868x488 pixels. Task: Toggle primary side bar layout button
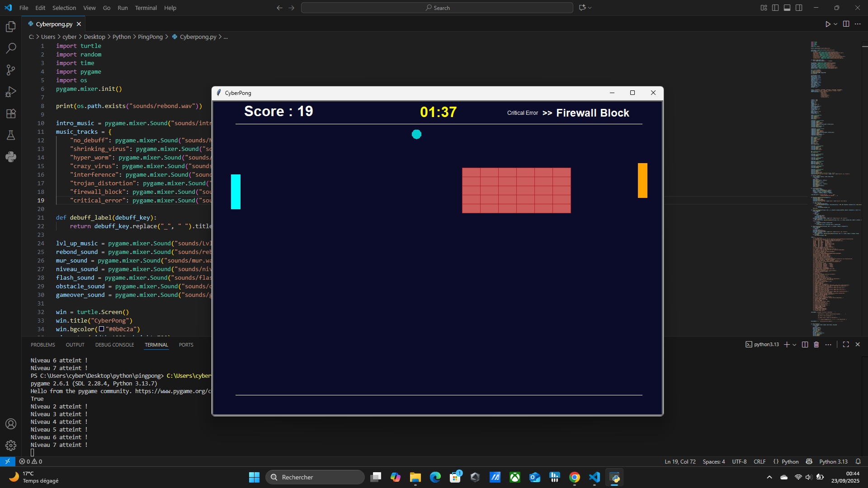click(x=775, y=8)
